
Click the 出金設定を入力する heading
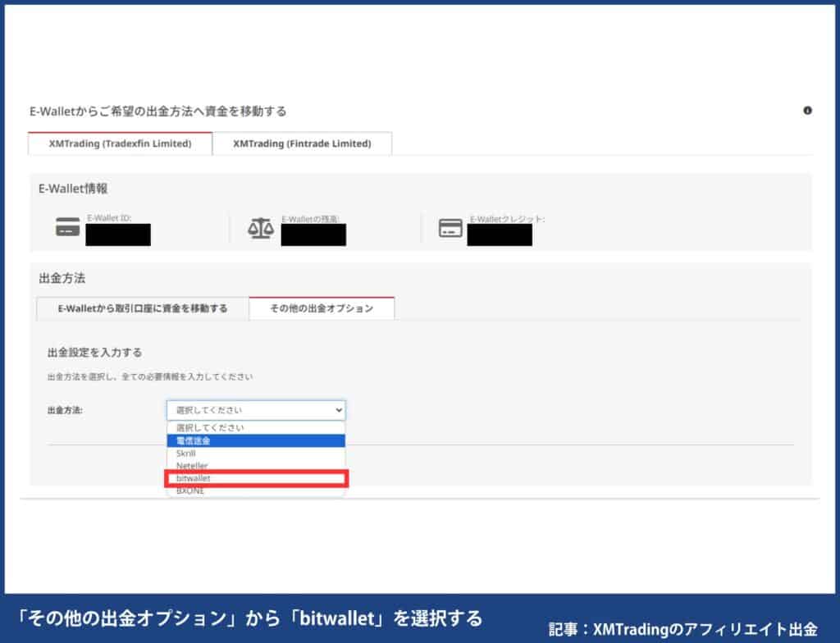click(x=95, y=353)
